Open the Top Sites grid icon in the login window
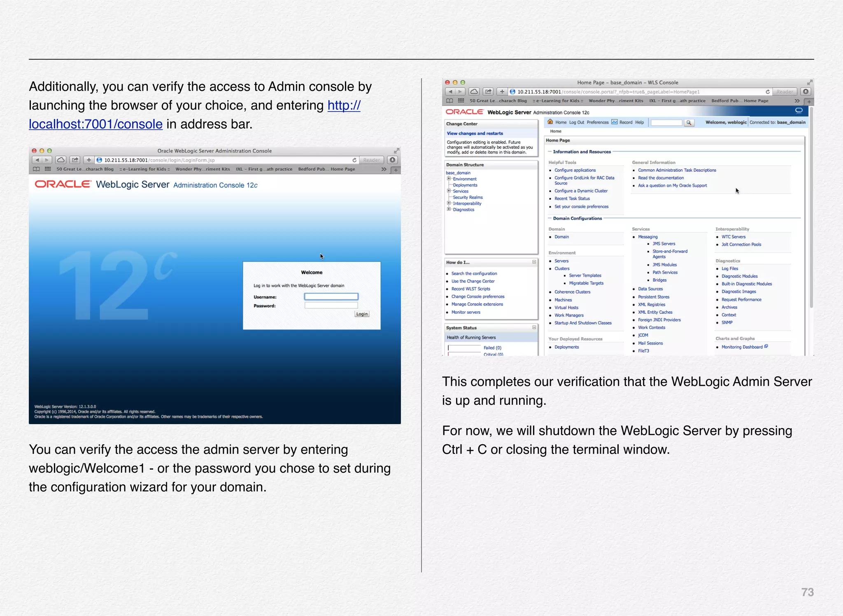843x616 pixels. click(x=48, y=169)
